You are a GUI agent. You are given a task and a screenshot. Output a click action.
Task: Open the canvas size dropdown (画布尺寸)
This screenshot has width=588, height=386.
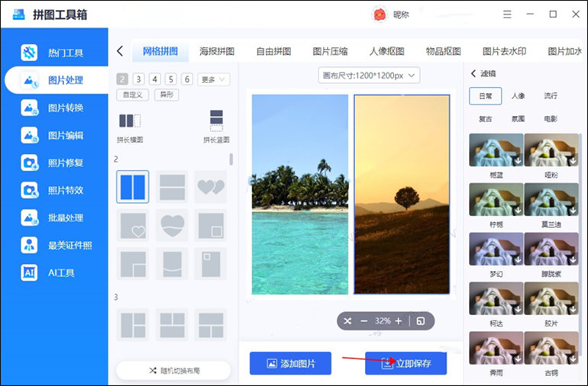click(x=370, y=75)
